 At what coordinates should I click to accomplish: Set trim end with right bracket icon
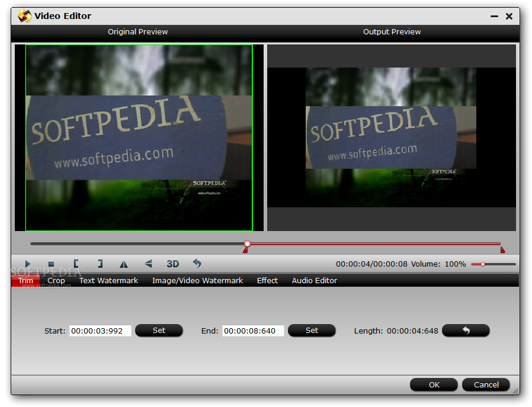[x=100, y=264]
